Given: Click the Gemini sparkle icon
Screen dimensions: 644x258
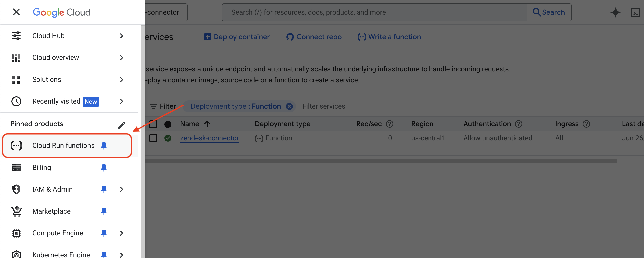Looking at the screenshot, I should coord(615,12).
